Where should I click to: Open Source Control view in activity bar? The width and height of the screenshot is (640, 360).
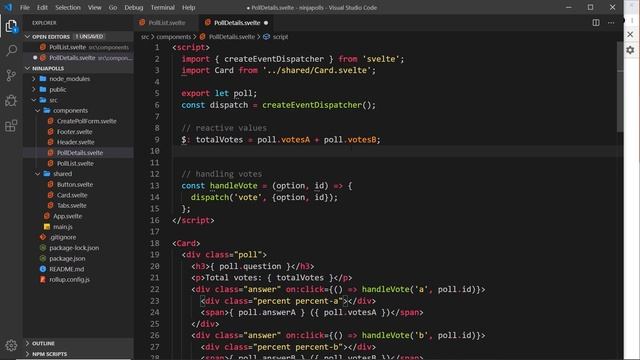tap(11, 76)
